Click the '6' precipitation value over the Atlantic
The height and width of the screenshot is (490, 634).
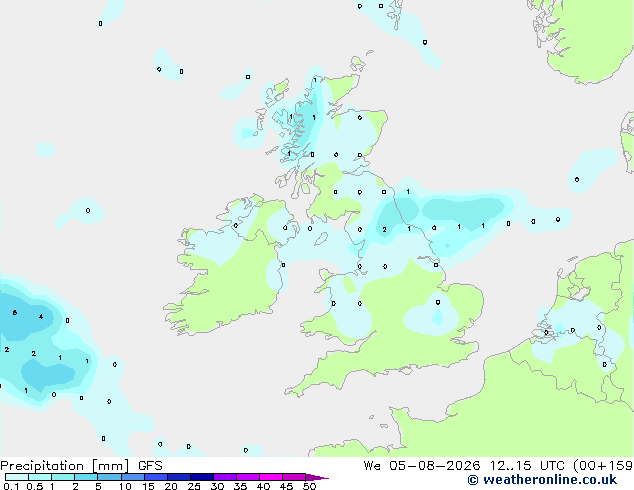[x=15, y=313]
